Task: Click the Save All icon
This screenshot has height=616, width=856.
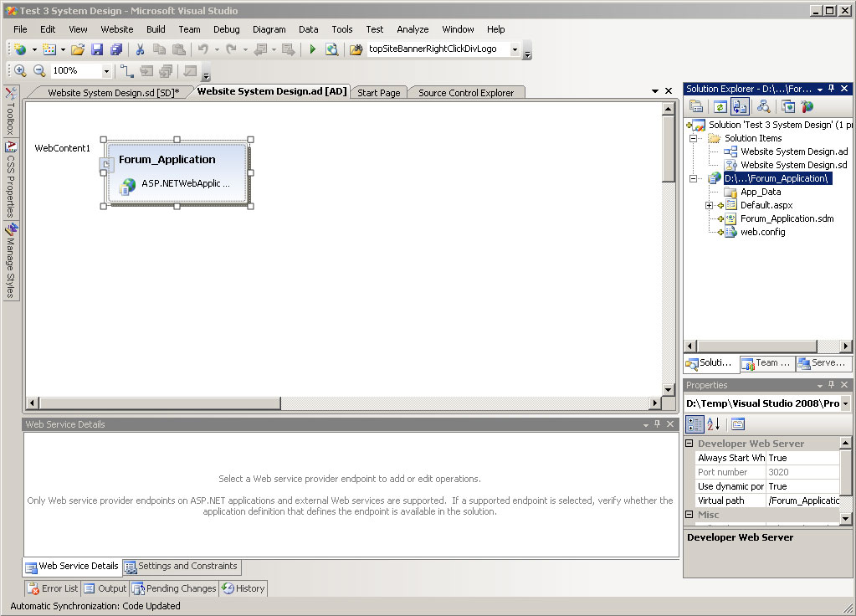Action: pyautogui.click(x=116, y=49)
